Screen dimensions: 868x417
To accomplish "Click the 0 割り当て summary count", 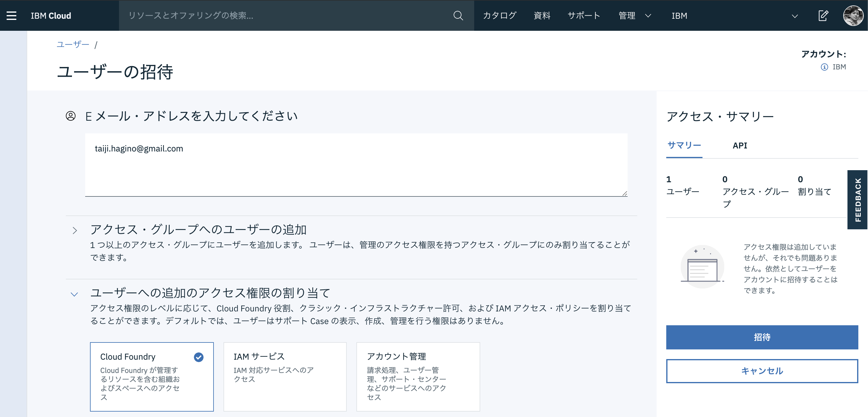I will (x=815, y=186).
